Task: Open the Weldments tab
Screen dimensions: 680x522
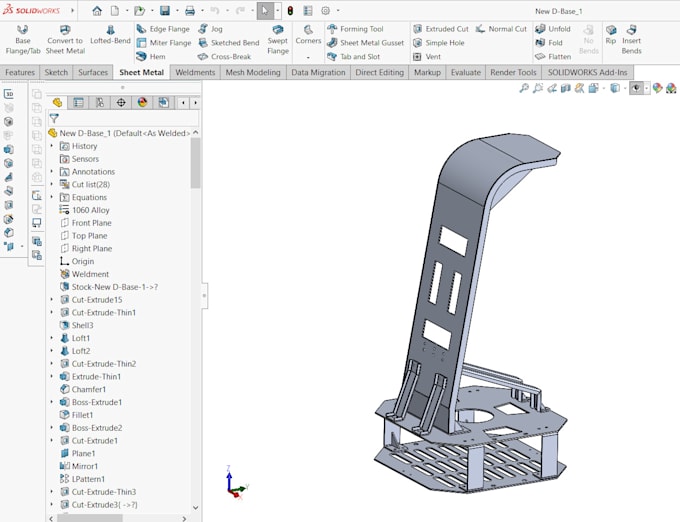Action: 195,72
